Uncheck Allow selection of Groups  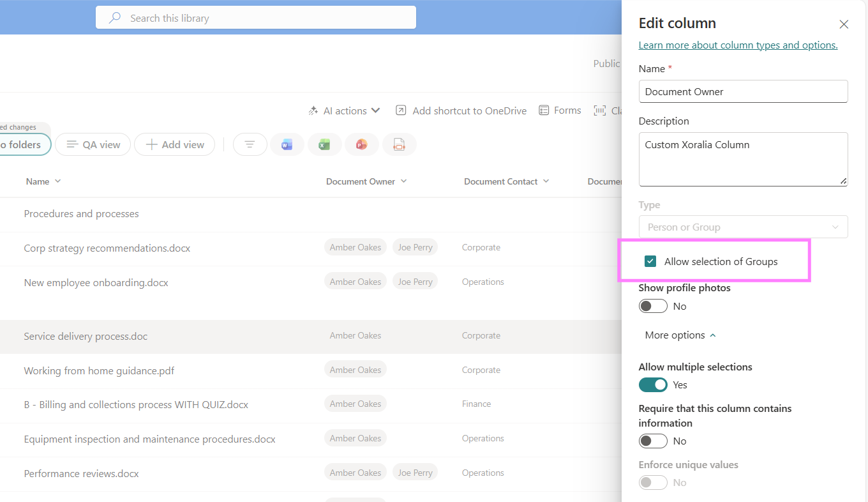point(650,261)
